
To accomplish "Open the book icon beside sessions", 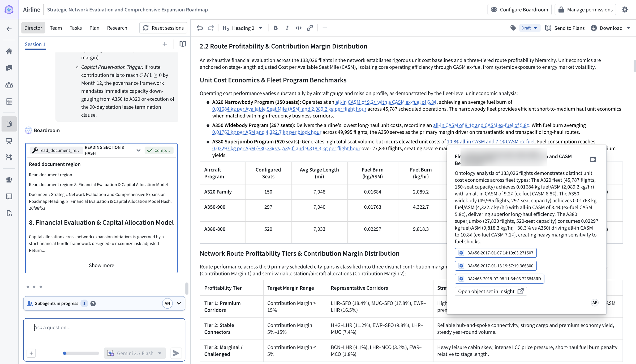I will point(183,44).
